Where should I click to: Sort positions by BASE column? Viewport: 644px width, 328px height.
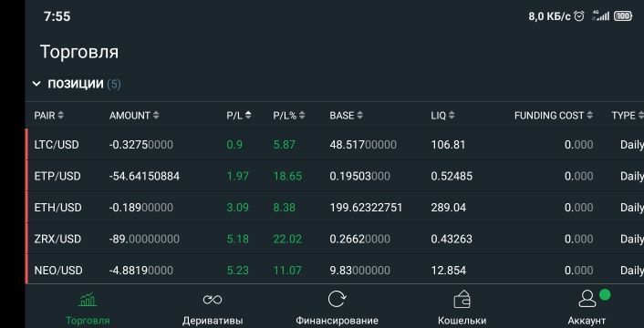pos(347,116)
